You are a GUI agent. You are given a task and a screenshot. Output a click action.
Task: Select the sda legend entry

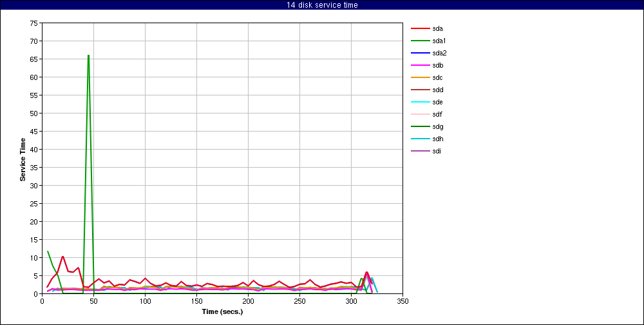point(428,29)
